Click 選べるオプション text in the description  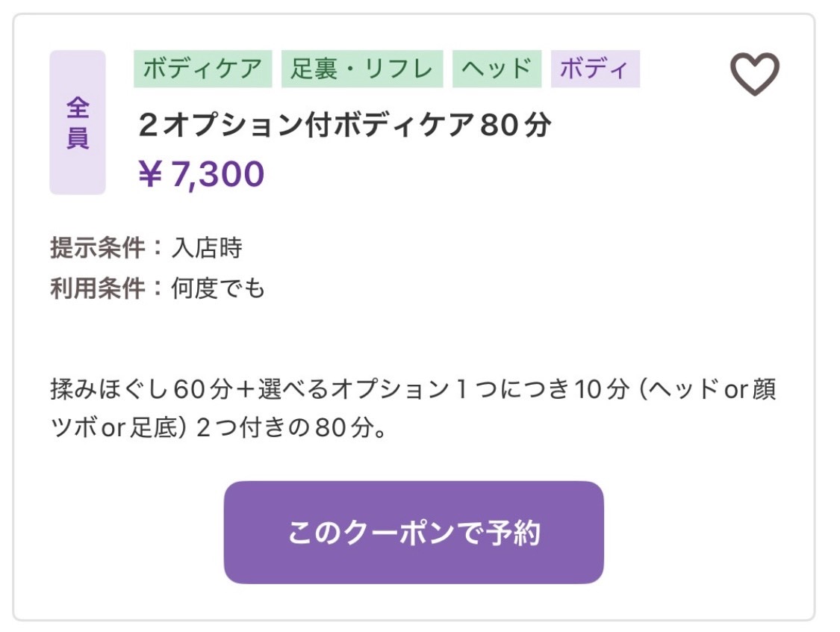coord(354,389)
